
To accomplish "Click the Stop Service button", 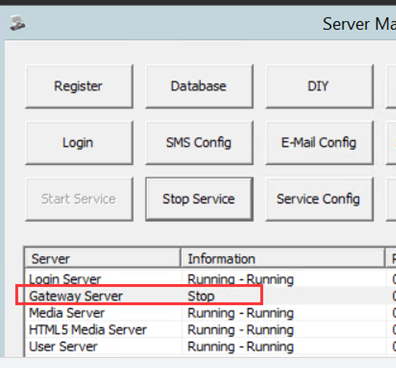I will click(x=199, y=199).
